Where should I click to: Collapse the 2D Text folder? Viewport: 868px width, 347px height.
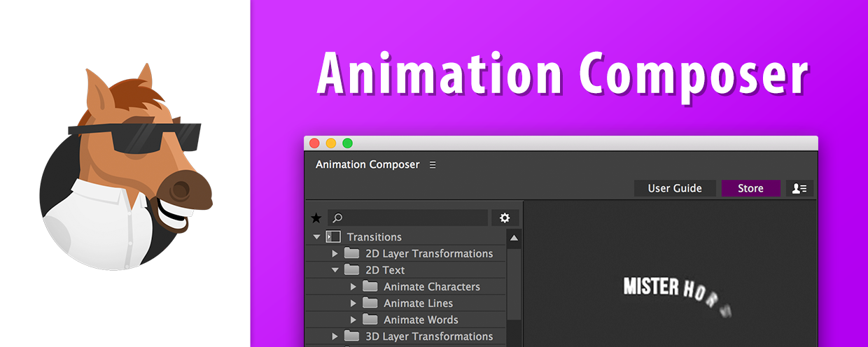pos(335,270)
